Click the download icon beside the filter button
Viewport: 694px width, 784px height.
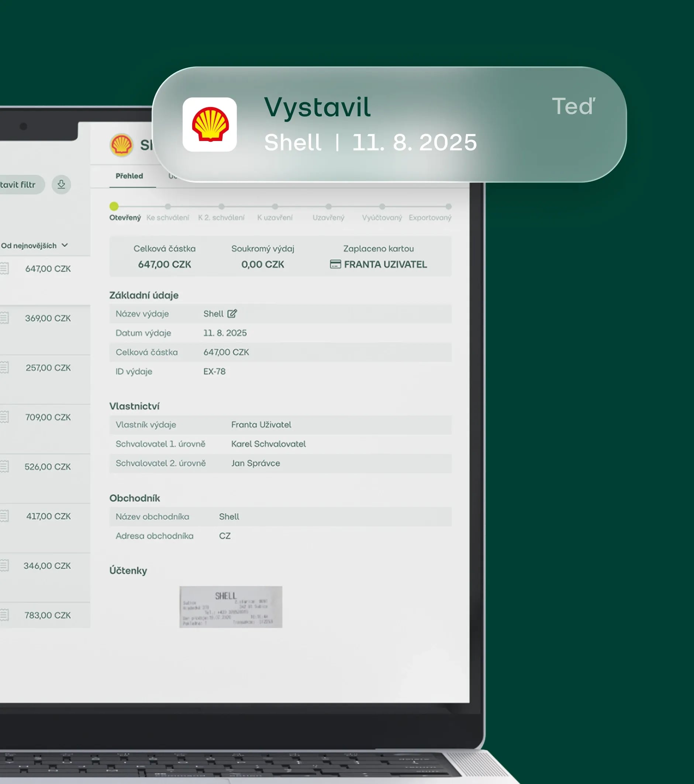tap(61, 185)
